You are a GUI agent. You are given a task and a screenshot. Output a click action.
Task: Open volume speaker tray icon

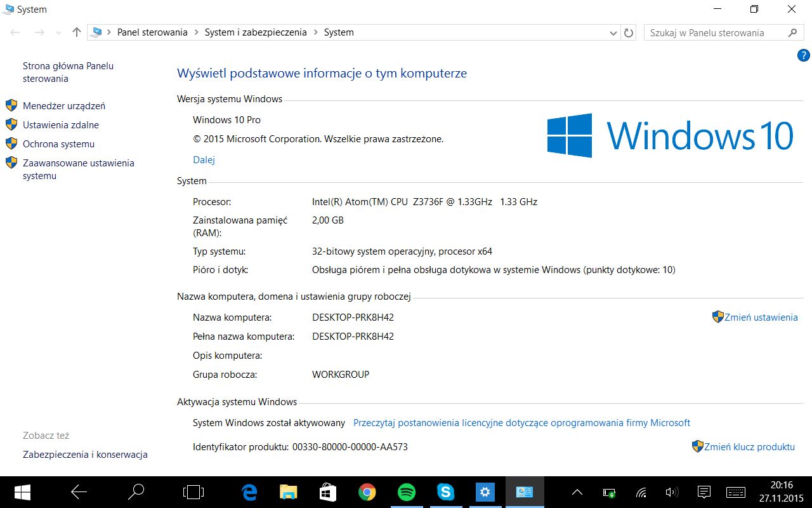coord(672,492)
